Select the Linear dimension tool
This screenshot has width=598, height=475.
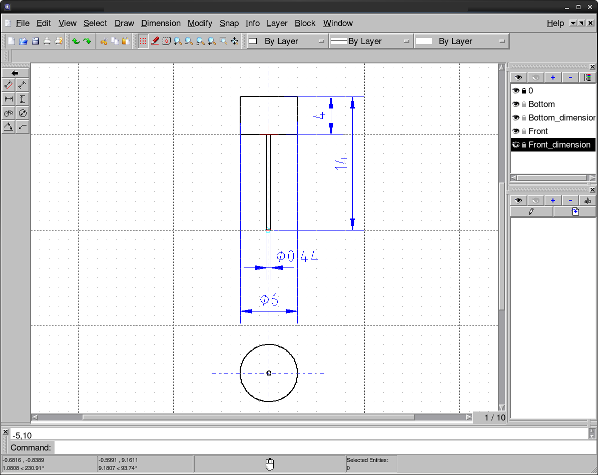tap(23, 85)
